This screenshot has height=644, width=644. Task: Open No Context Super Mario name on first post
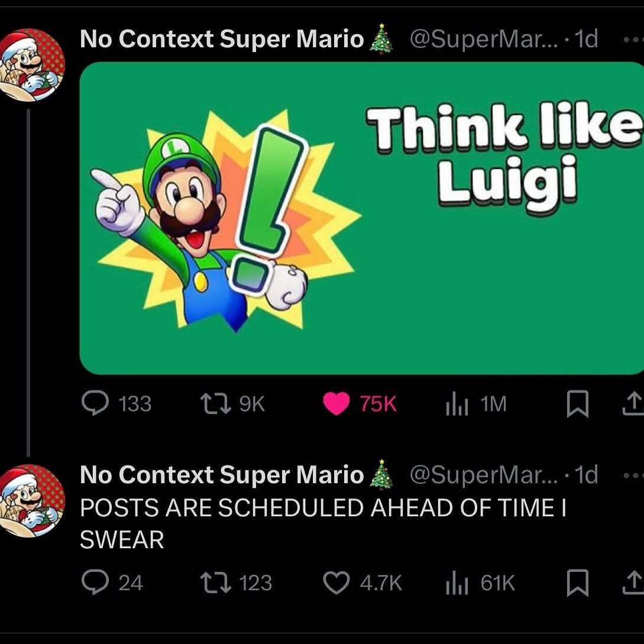pyautogui.click(x=222, y=39)
